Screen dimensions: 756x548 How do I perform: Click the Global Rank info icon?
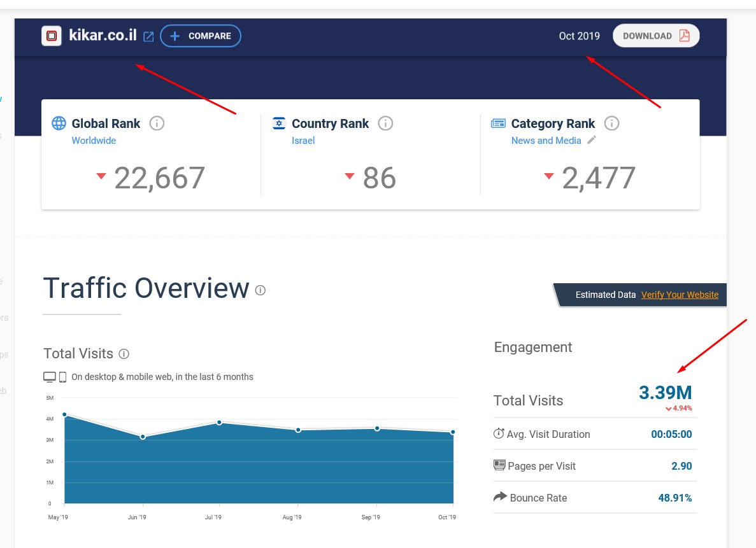pyautogui.click(x=157, y=123)
